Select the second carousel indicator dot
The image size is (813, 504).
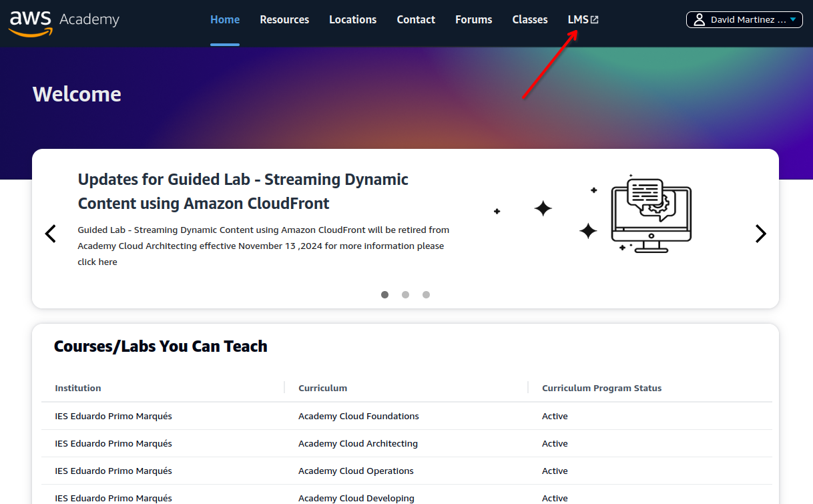[x=405, y=294]
